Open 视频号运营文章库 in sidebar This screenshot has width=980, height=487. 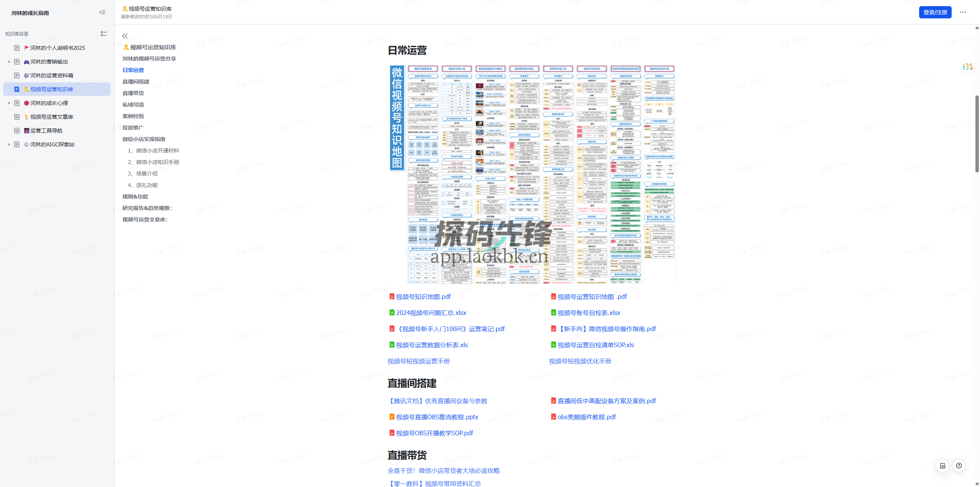57,117
